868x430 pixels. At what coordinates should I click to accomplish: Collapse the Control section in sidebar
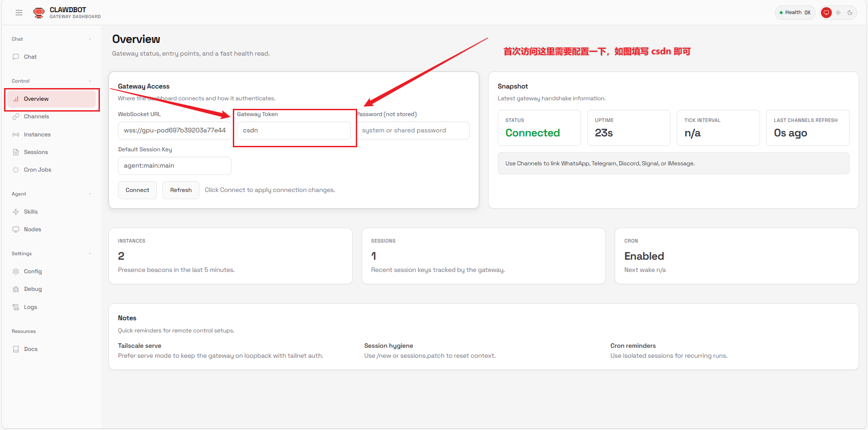pyautogui.click(x=90, y=81)
